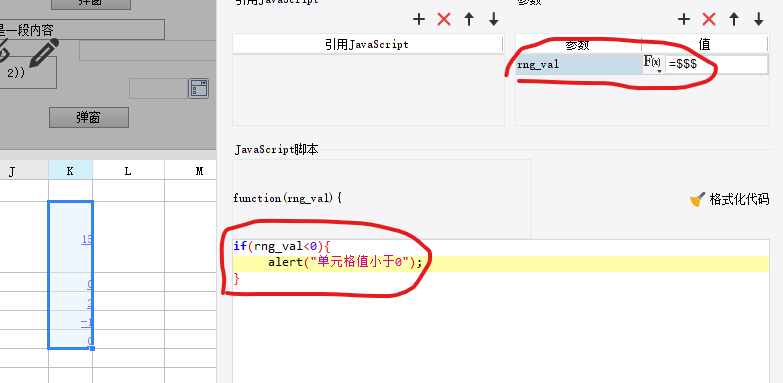Click the parameter value field =$$$
Image resolution: width=783 pixels, height=383 pixels.
[717, 64]
